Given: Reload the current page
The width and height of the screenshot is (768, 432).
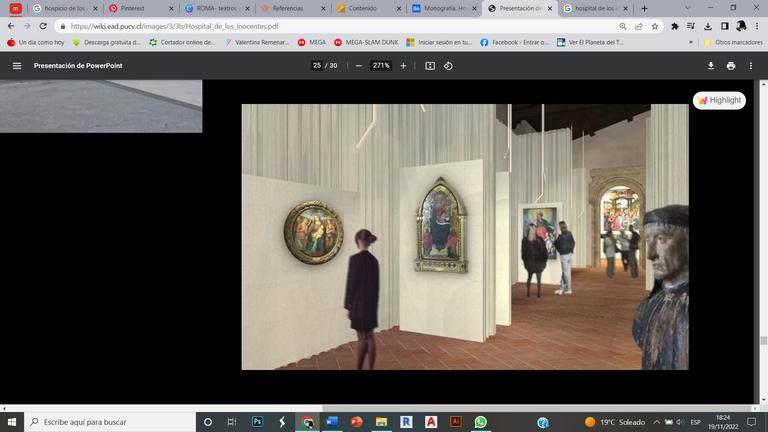Looking at the screenshot, I should 43,26.
